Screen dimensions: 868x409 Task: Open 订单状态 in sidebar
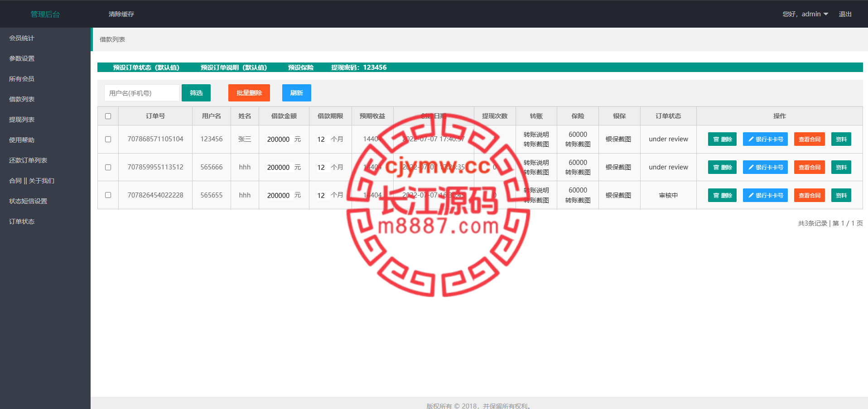pos(22,221)
